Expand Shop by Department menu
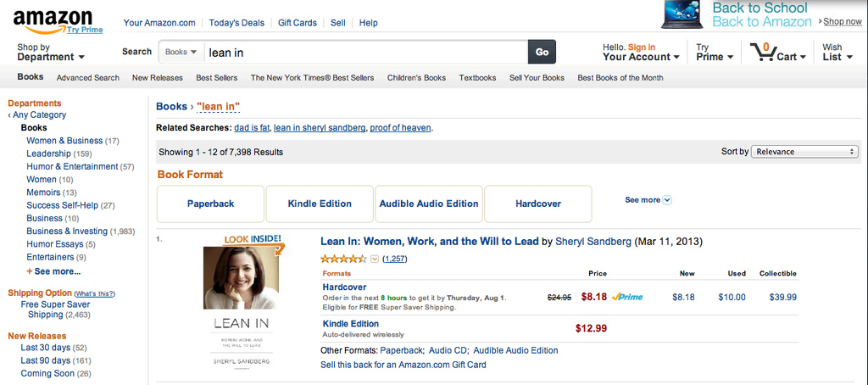Image resolution: width=868 pixels, height=385 pixels. (x=50, y=52)
